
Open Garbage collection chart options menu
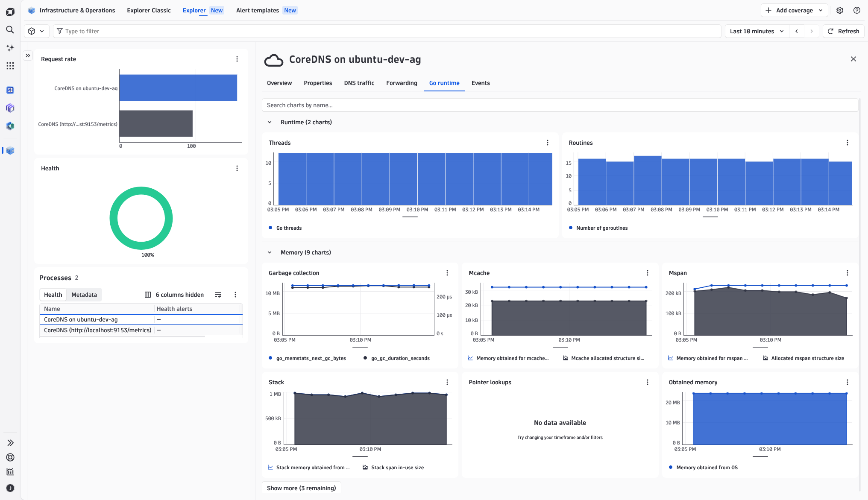click(447, 273)
